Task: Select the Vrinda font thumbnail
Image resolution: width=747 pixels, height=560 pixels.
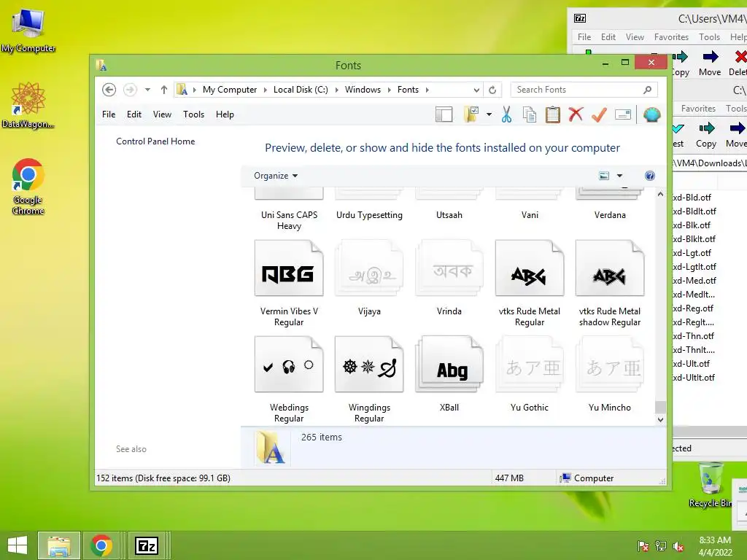Action: click(x=449, y=278)
